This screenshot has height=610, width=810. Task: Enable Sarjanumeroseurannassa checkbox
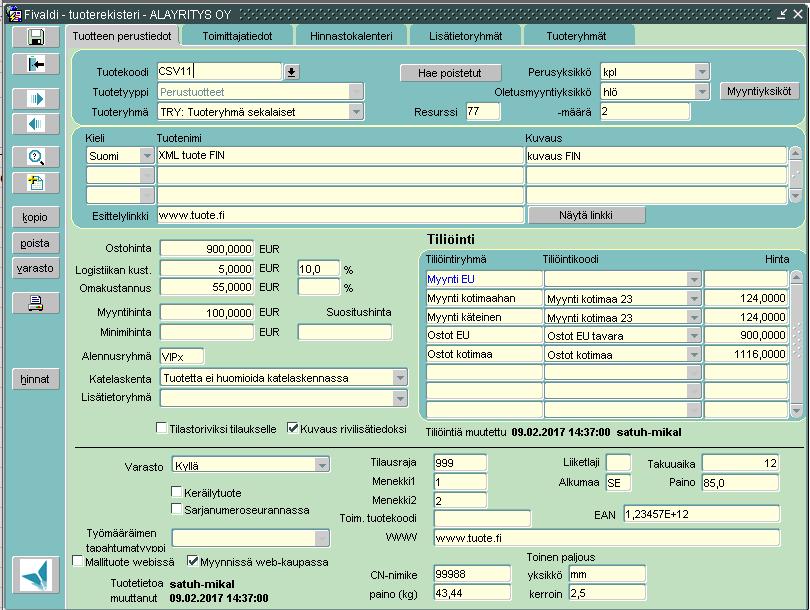pos(176,509)
